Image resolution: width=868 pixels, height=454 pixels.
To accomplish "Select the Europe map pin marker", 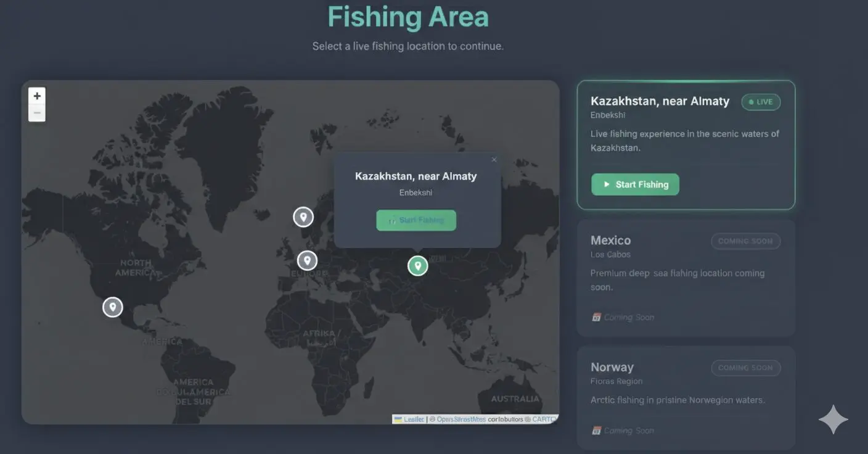I will point(307,260).
